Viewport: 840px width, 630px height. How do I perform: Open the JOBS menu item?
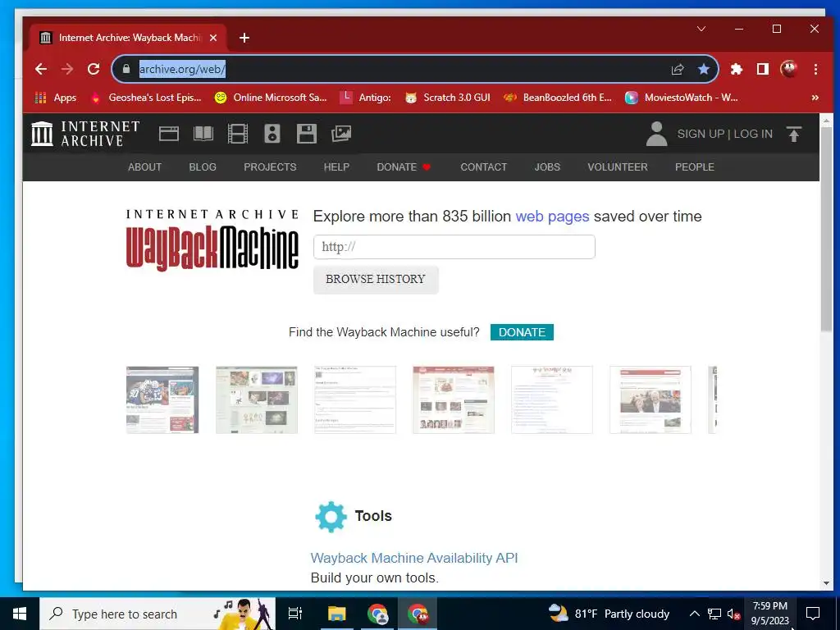pos(547,167)
